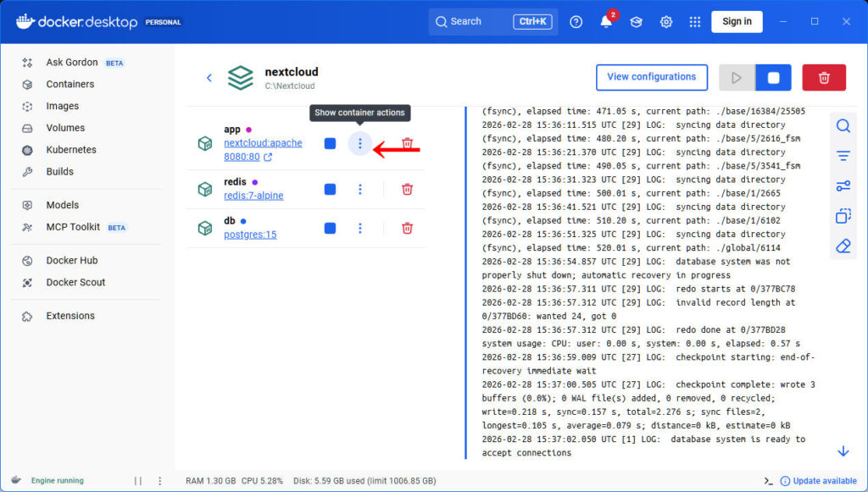
Task: Search logs using magnifier icon
Action: point(843,126)
